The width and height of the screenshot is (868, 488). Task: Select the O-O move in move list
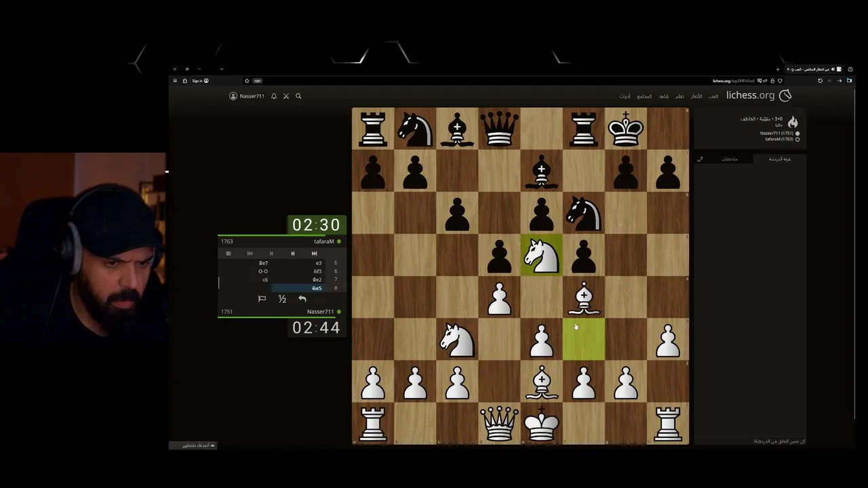pos(263,271)
